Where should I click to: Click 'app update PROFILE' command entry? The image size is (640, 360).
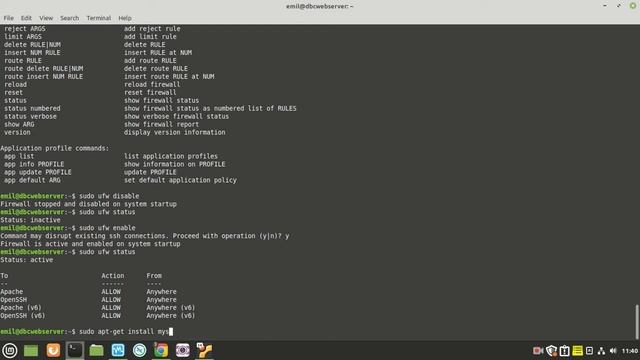pyautogui.click(x=38, y=172)
